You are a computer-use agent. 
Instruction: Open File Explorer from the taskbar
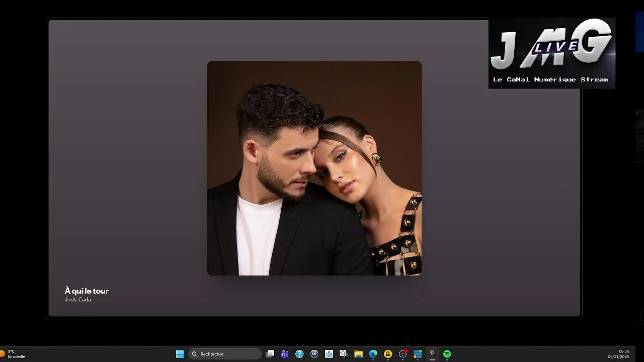tap(358, 354)
